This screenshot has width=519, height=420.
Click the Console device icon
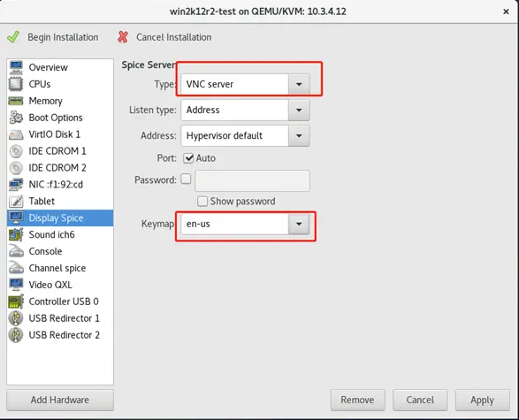pos(16,251)
